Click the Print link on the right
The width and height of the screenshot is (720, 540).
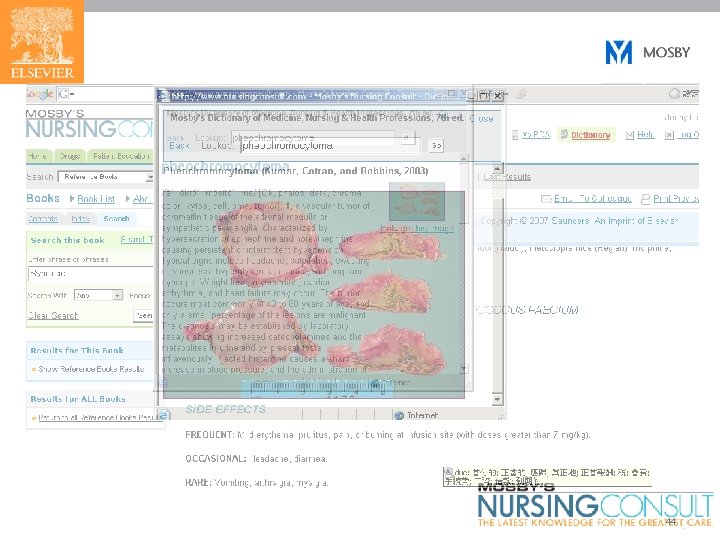point(676,199)
